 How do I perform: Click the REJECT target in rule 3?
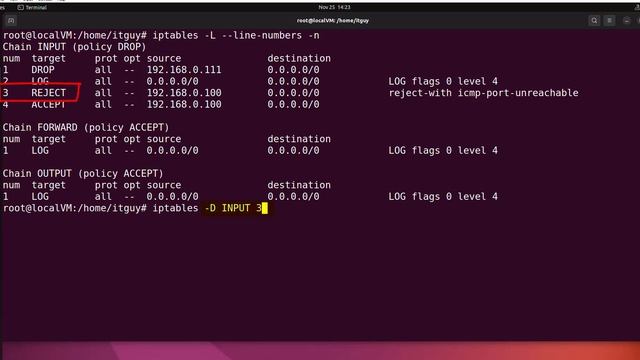coord(49,93)
